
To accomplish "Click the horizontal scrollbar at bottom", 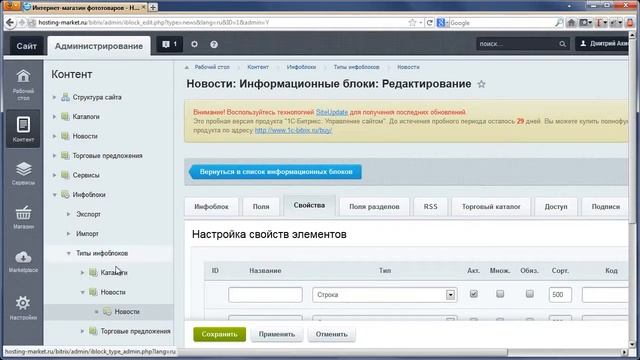I will pyautogui.click(x=344, y=352).
